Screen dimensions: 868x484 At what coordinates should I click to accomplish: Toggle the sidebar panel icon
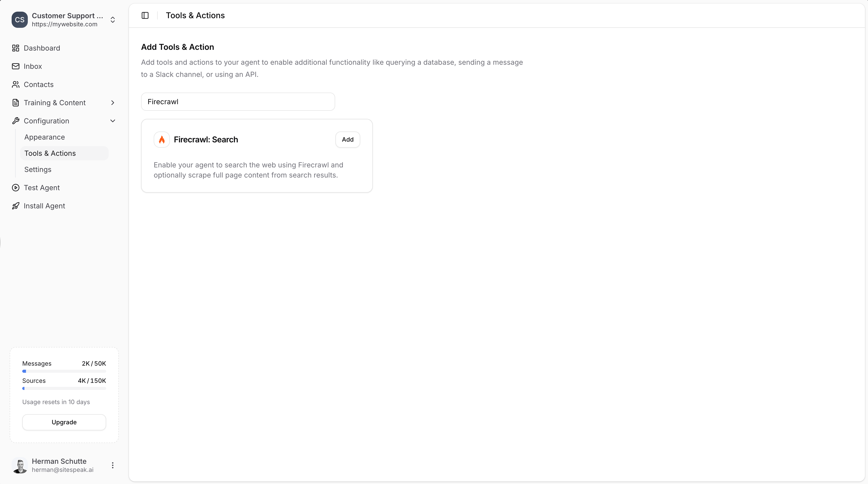(x=145, y=15)
